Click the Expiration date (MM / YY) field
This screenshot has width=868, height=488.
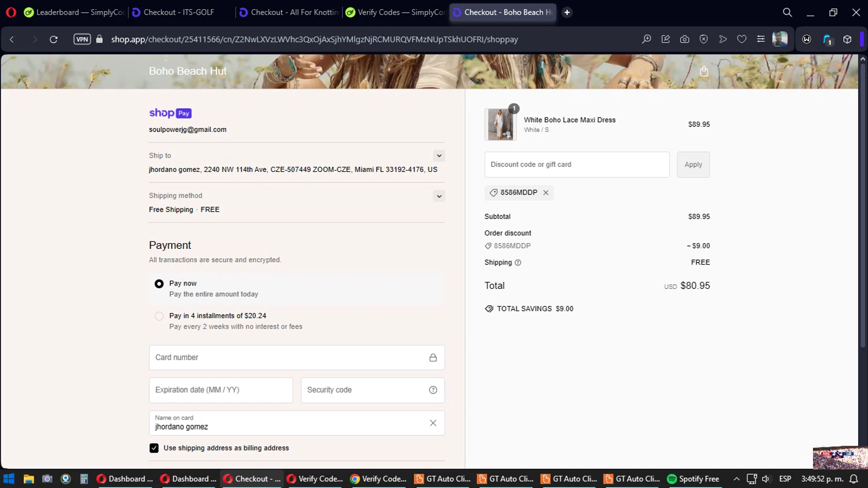221,390
